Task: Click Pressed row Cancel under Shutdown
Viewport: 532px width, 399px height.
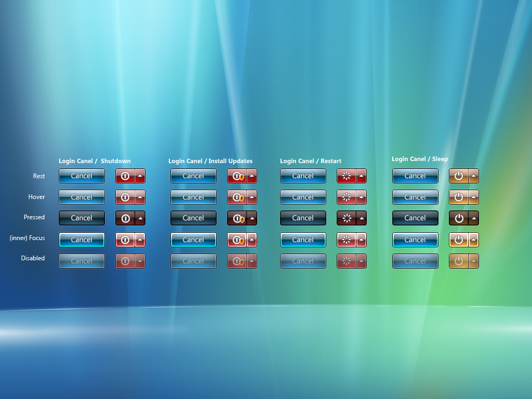Action: [82, 218]
